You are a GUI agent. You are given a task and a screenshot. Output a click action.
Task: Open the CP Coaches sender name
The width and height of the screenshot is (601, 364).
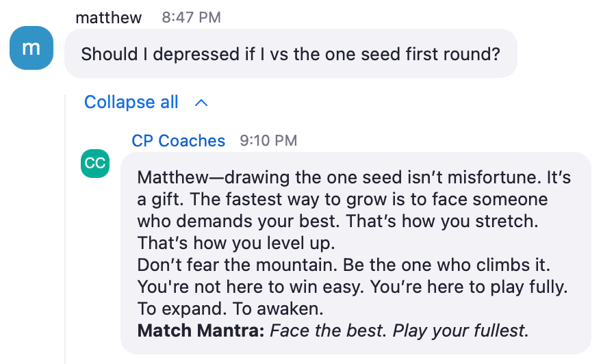pos(178,141)
